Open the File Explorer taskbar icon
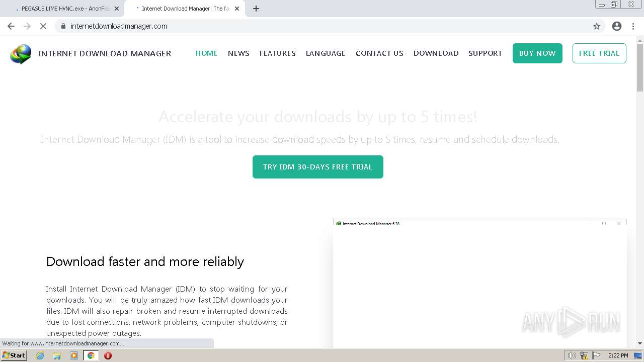This screenshot has height=362, width=644. pyautogui.click(x=57, y=355)
